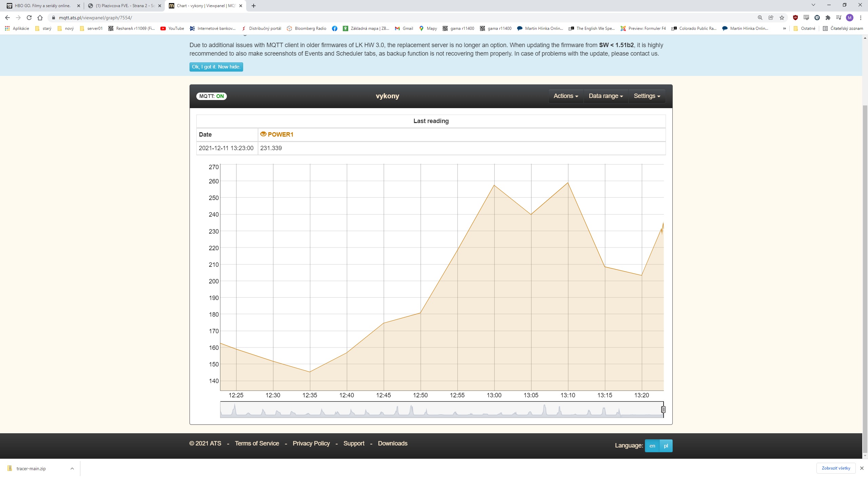Open the Bloomberg Radio bookmark
Screen dimensions: 868x478
coord(307,28)
